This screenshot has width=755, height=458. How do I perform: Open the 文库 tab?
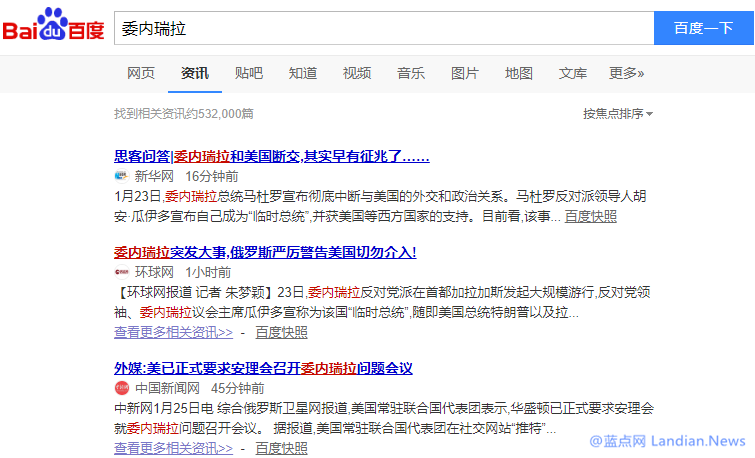click(573, 73)
